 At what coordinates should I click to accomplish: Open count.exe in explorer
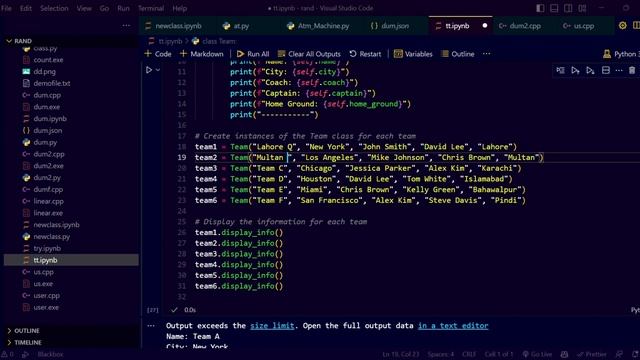point(48,60)
